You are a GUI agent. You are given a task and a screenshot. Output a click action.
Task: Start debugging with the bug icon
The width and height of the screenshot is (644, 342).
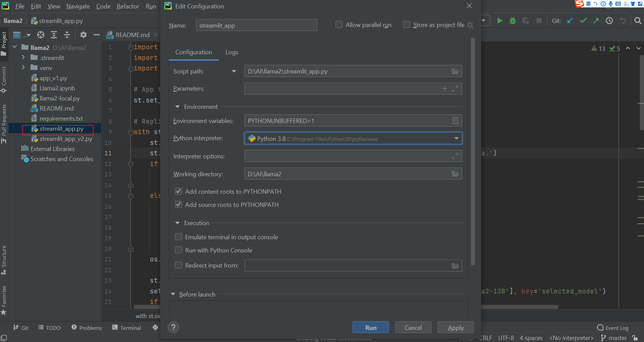[x=513, y=21]
